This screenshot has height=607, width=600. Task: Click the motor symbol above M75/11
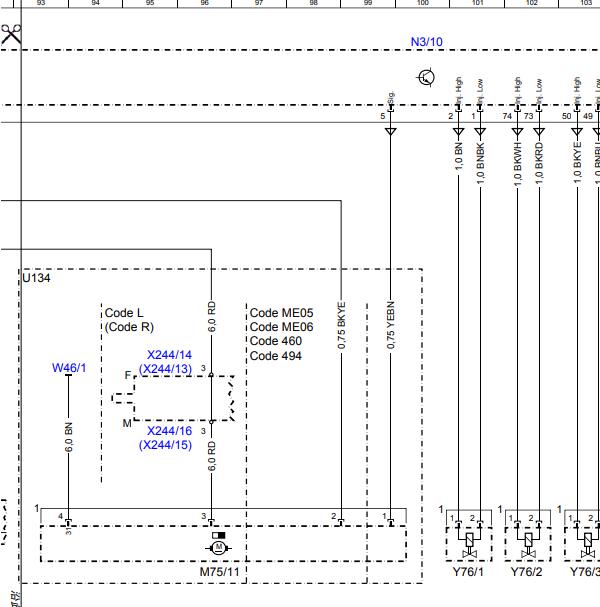[x=219, y=547]
